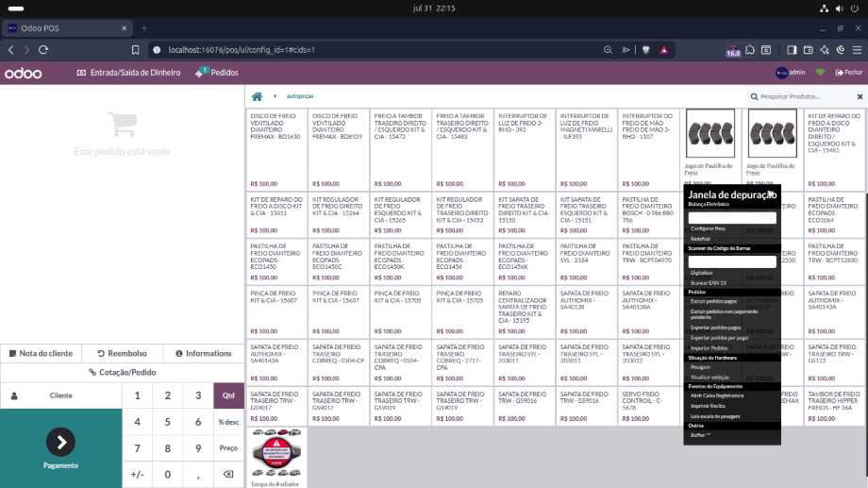Bookmark this page icon
The image size is (868, 488).
(x=135, y=50)
